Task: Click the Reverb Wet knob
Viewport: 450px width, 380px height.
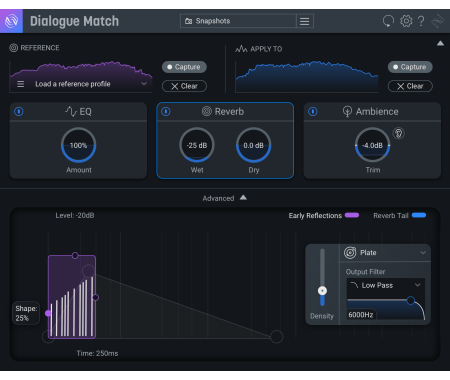Action: (x=197, y=145)
